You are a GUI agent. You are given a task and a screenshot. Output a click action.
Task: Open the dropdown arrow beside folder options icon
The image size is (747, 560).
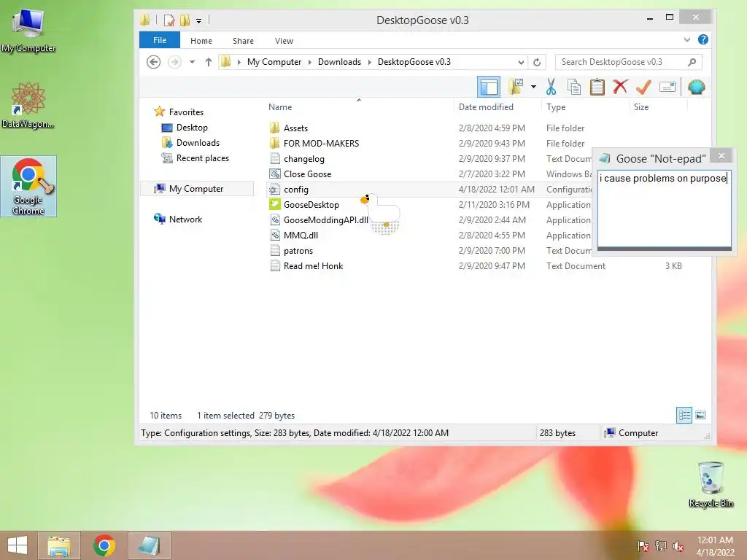(533, 87)
